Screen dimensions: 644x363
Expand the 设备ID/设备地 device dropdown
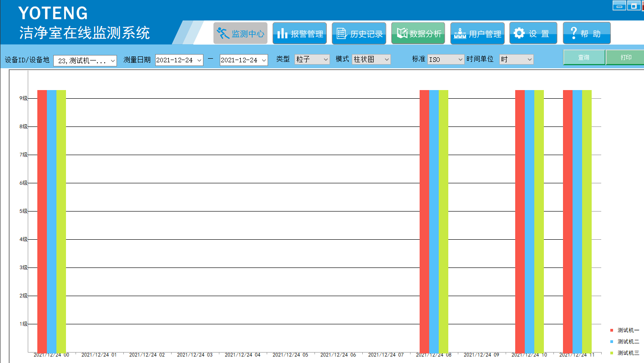[x=113, y=60]
